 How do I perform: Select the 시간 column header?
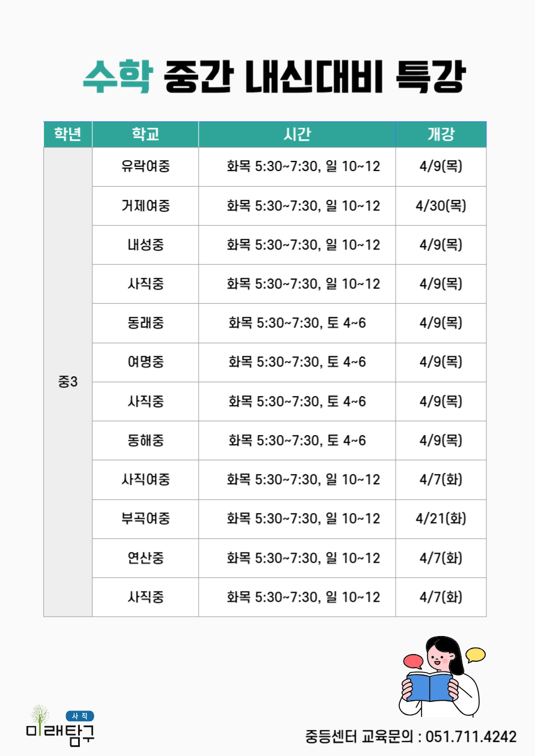[x=297, y=134]
